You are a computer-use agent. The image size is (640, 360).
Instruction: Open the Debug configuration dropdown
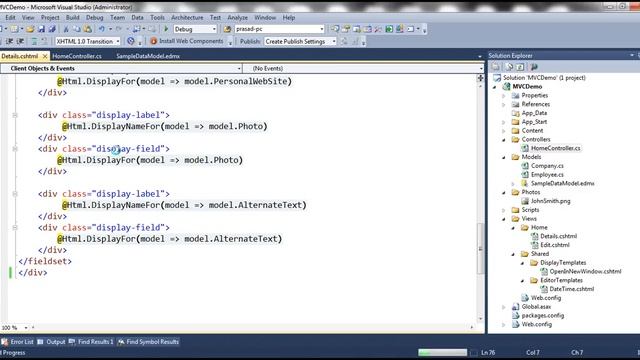pyautogui.click(x=195, y=29)
